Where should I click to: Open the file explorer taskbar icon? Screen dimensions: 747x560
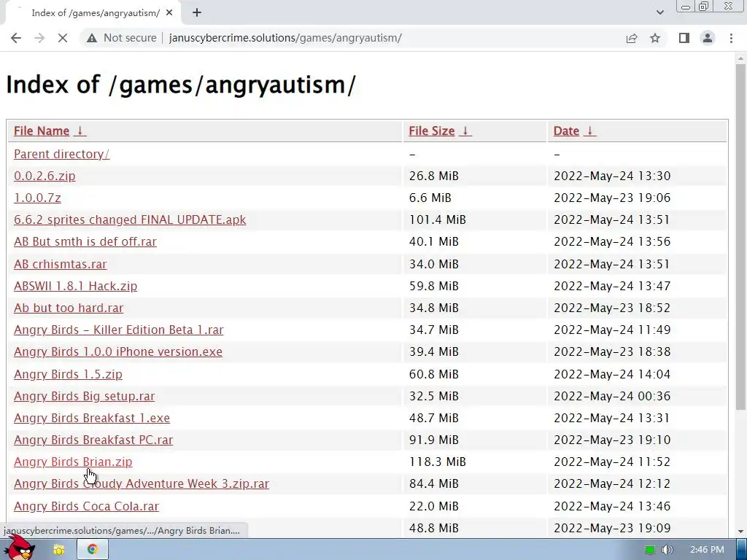[59, 550]
